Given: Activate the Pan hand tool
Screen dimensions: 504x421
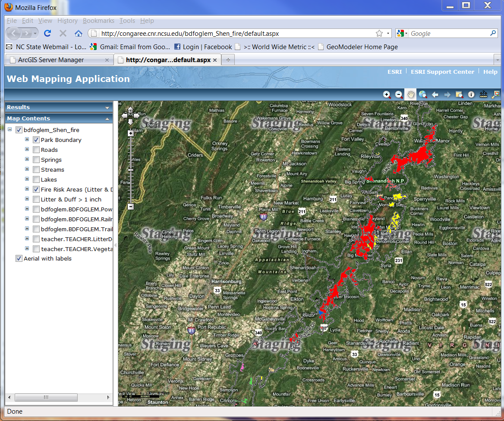Looking at the screenshot, I should pos(411,94).
